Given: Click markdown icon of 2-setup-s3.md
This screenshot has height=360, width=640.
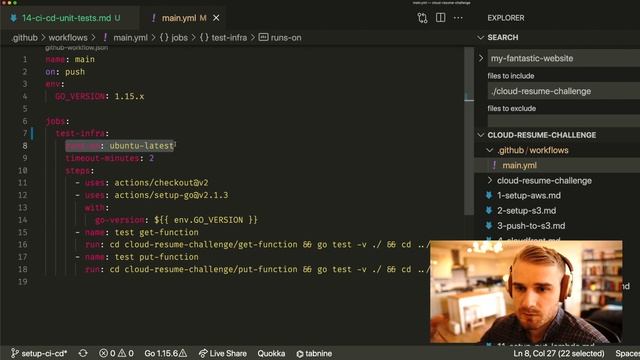Looking at the screenshot, I should coord(489,211).
